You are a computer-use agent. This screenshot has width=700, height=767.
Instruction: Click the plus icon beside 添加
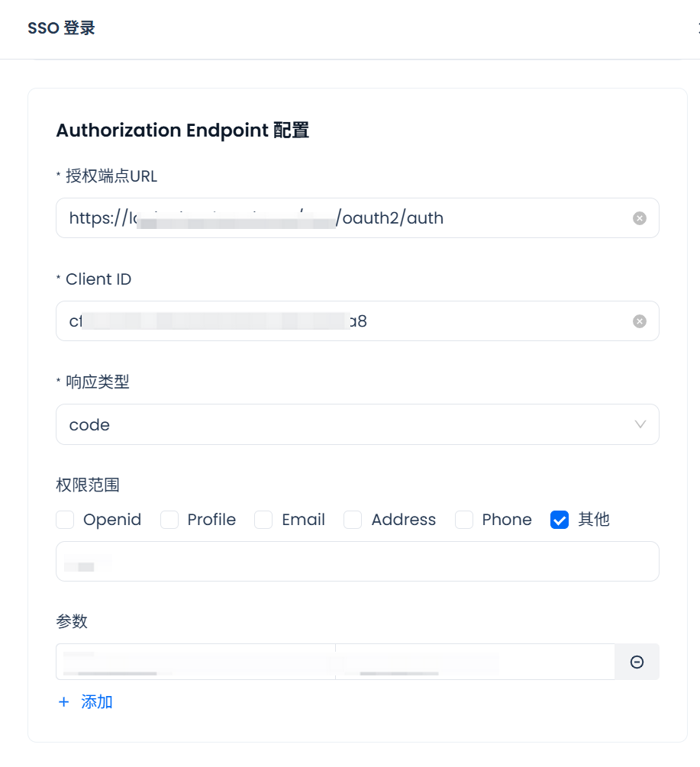(63, 702)
